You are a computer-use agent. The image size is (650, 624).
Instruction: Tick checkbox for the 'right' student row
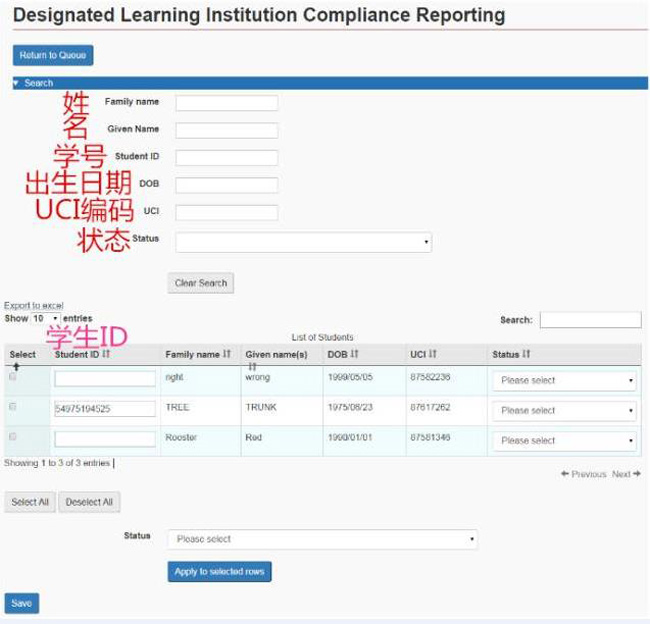click(13, 377)
